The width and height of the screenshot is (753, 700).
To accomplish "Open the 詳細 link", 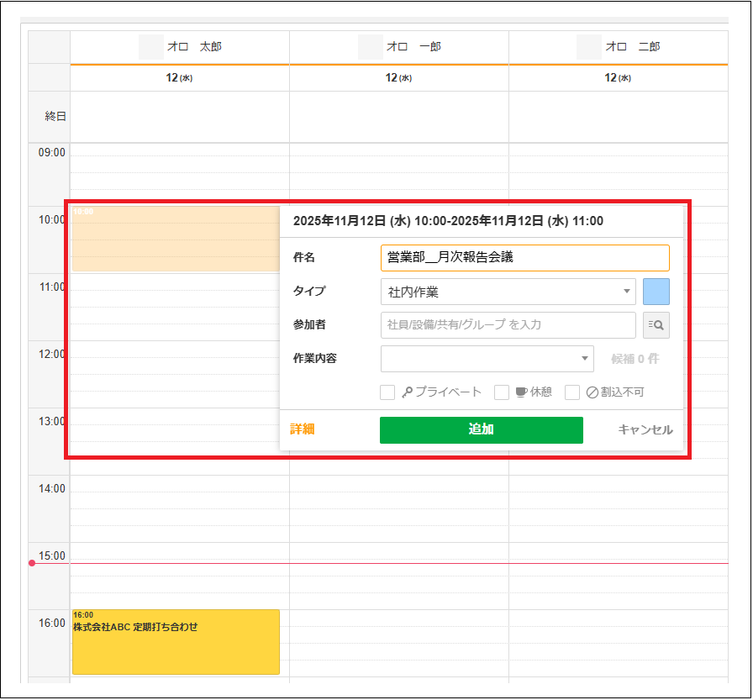I will point(302,429).
